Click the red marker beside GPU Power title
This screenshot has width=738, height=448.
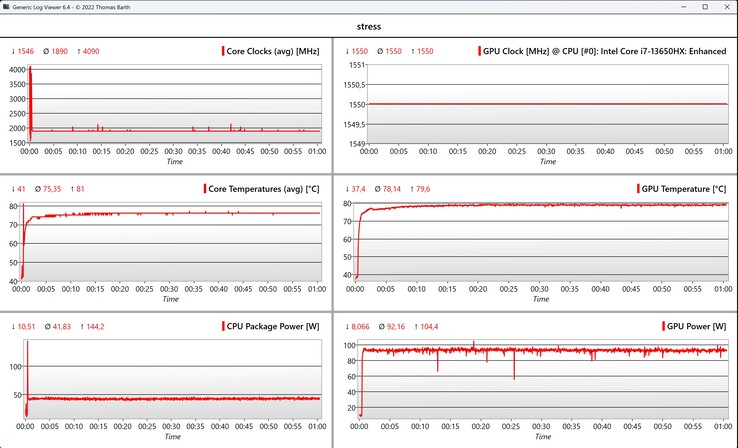coord(664,327)
